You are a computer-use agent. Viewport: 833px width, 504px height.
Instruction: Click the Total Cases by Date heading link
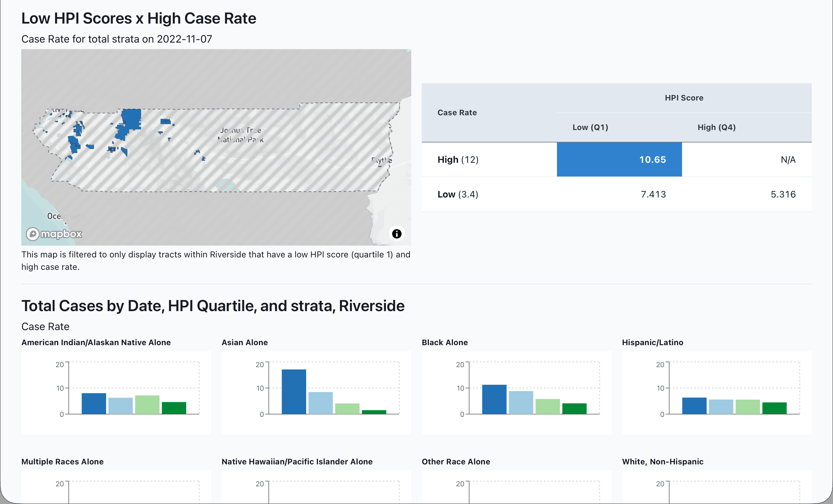(x=213, y=306)
